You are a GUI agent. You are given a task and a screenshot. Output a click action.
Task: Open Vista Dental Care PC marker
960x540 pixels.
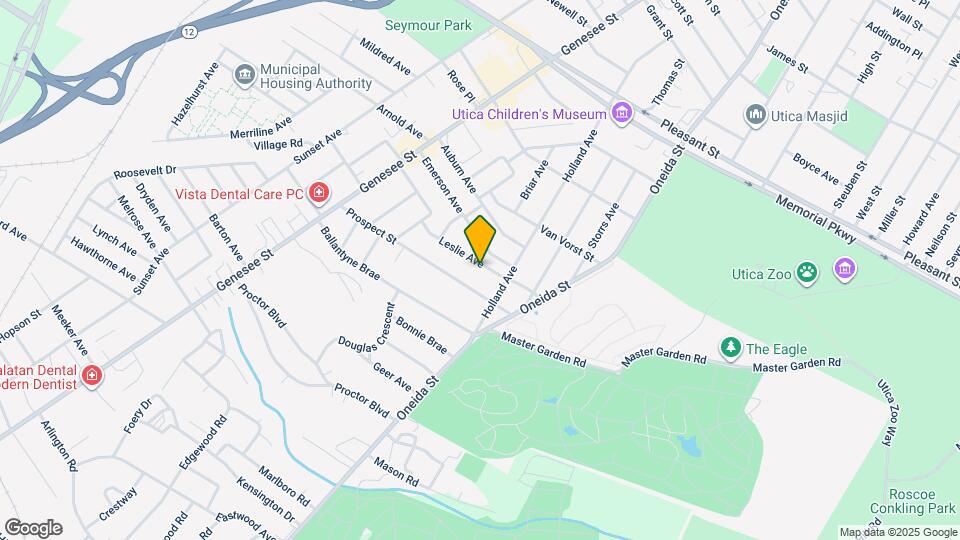318,193
